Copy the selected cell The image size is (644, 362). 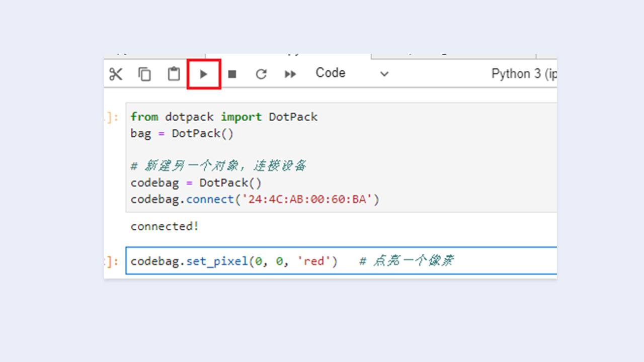(x=144, y=74)
